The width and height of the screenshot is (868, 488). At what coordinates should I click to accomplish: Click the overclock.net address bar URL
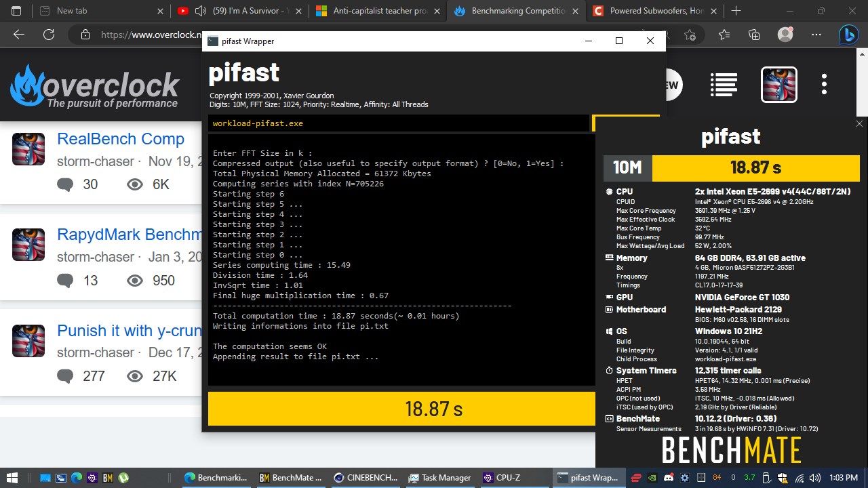[x=151, y=35]
